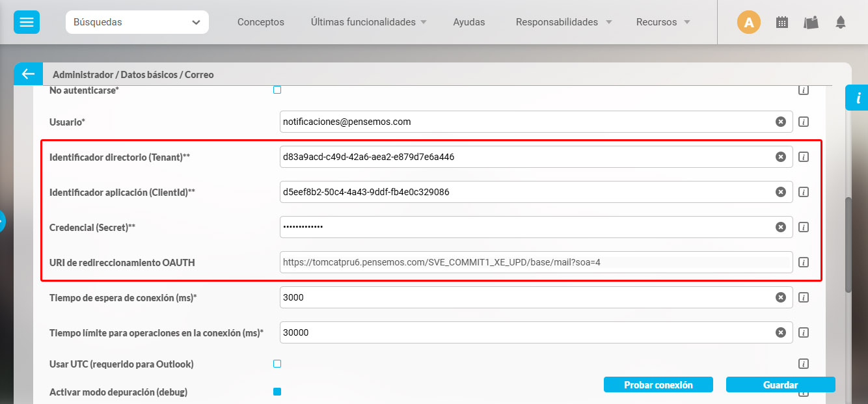This screenshot has width=868, height=404.
Task: Click the Probar conexión button
Action: 658,384
